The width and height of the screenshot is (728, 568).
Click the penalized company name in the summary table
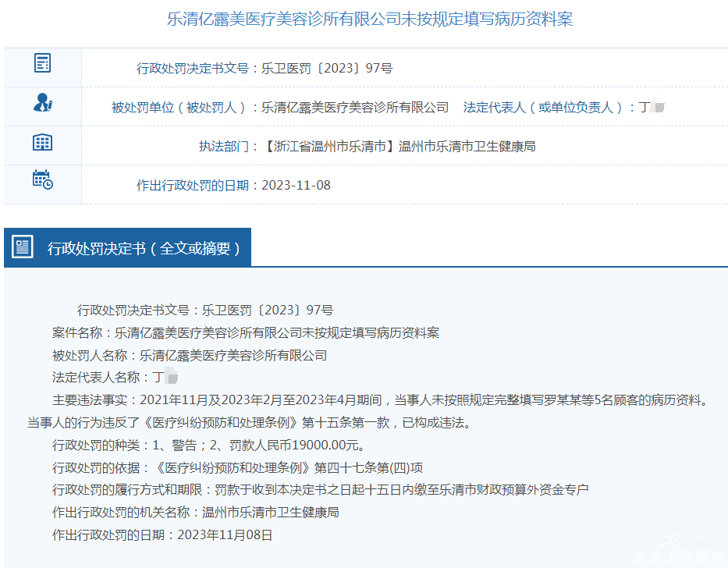(x=355, y=107)
